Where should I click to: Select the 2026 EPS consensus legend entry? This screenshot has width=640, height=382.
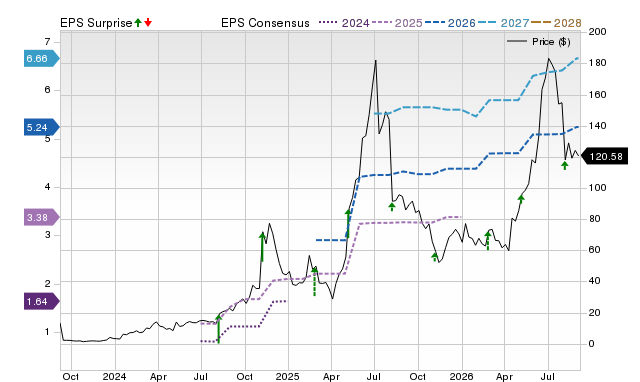450,23
